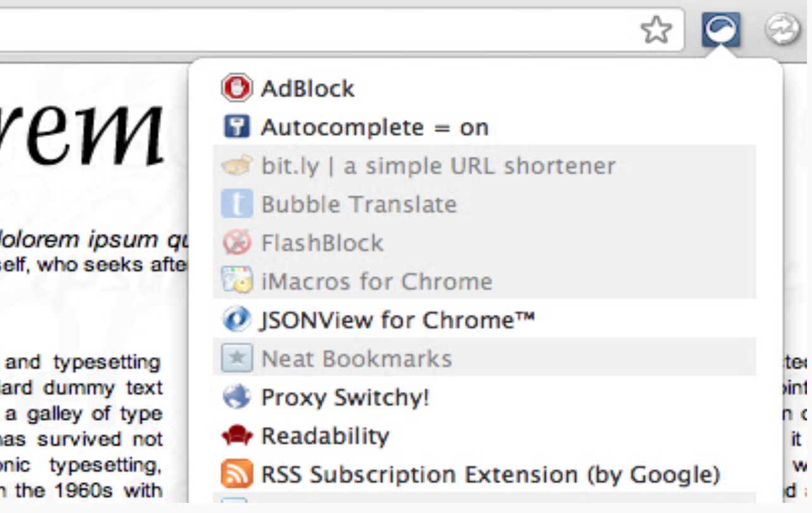Click the iMacros for Chrome icon
Viewport: 812px width, 513px height.
[237, 281]
